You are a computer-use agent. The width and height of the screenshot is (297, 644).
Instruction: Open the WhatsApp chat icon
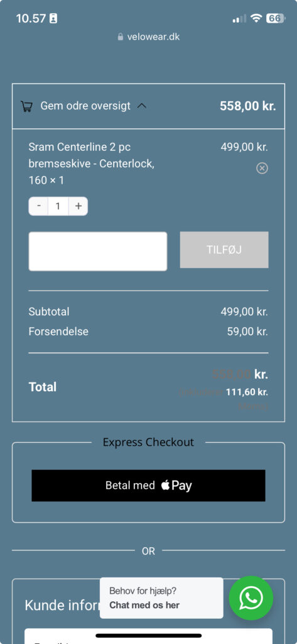(x=251, y=598)
